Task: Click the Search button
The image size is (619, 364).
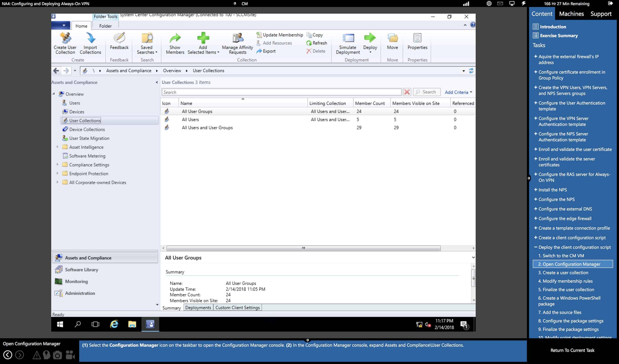Action: (427, 92)
